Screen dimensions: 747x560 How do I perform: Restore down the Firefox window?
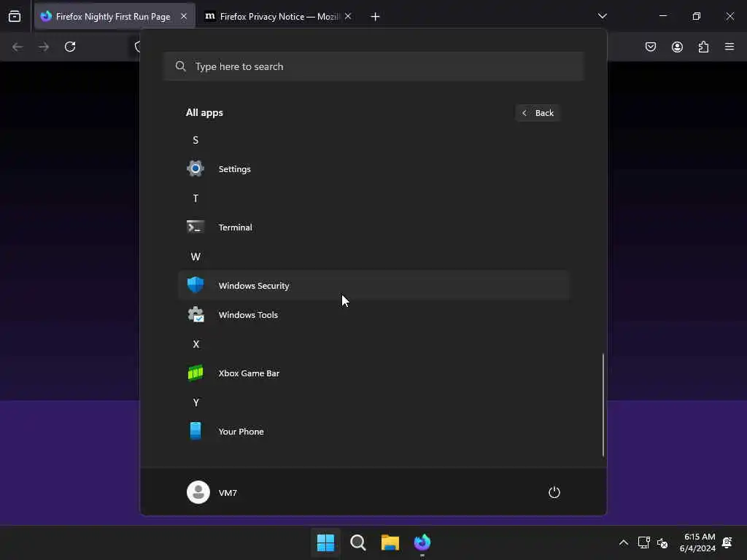pyautogui.click(x=697, y=16)
